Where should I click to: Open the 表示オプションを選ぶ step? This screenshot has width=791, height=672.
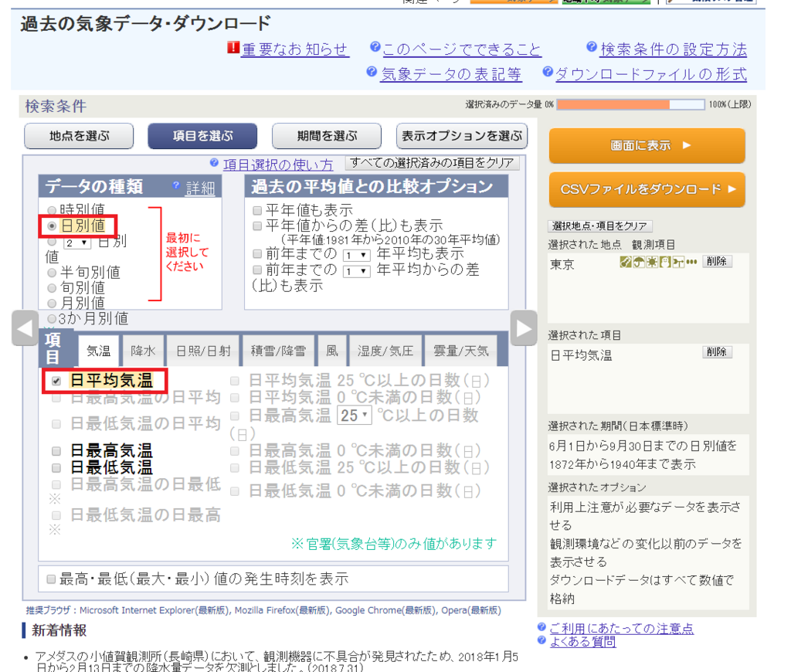tap(462, 136)
